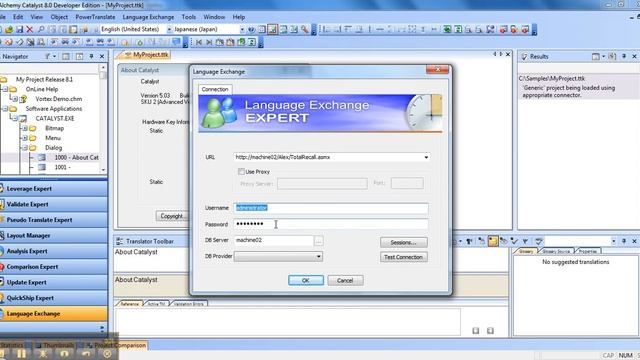Expand the OnLine Help tree node

click(x=5, y=89)
